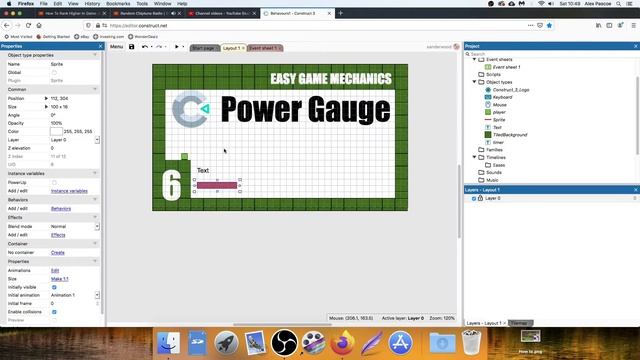
Task: Toggle Enable collisions checkbox
Action: coord(54,312)
